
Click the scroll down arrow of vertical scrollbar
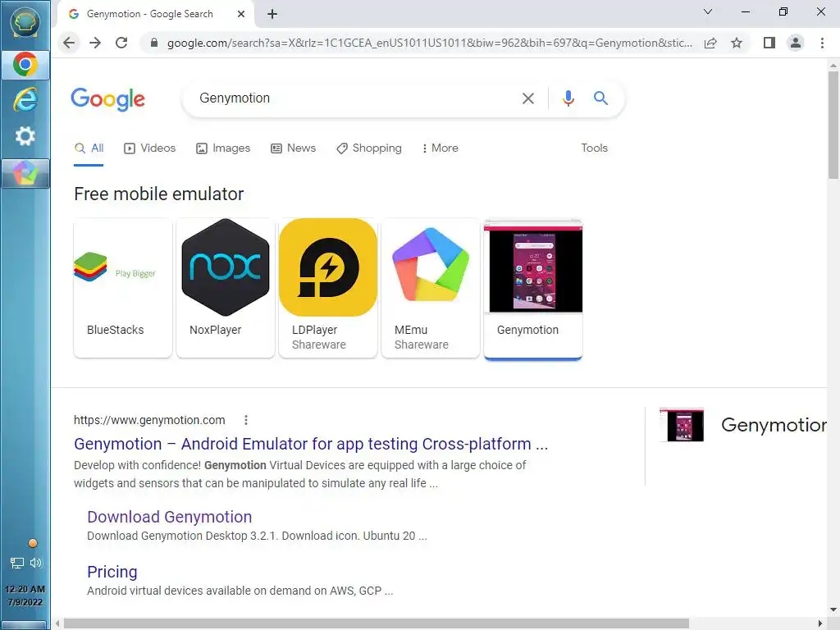(x=833, y=609)
